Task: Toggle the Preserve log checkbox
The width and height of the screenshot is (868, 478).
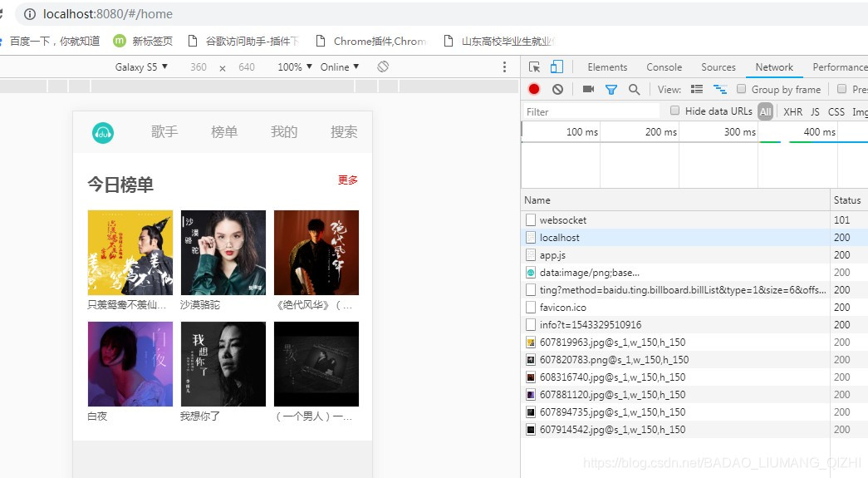Action: (x=841, y=89)
